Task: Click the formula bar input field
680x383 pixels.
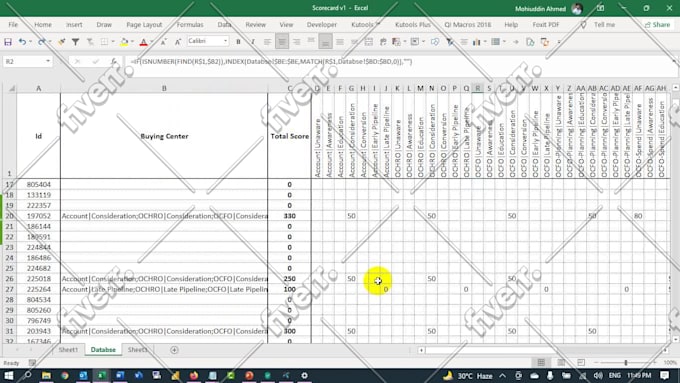Action: pyautogui.click(x=399, y=62)
